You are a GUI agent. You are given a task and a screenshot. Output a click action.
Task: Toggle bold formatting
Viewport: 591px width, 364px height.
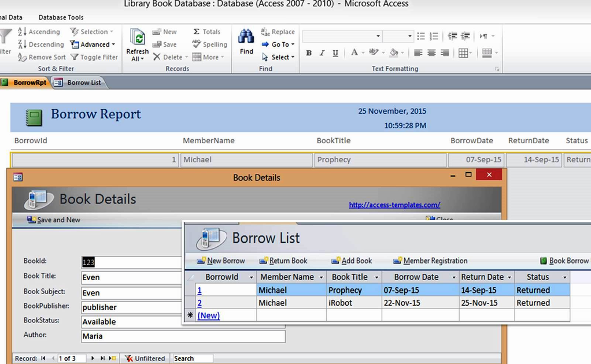(309, 53)
